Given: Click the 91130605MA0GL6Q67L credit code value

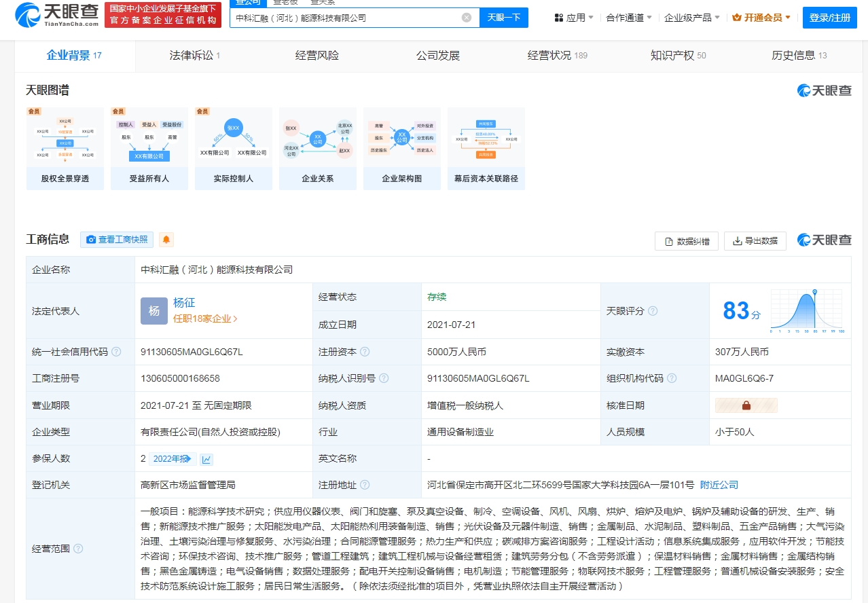Looking at the screenshot, I should 192,352.
